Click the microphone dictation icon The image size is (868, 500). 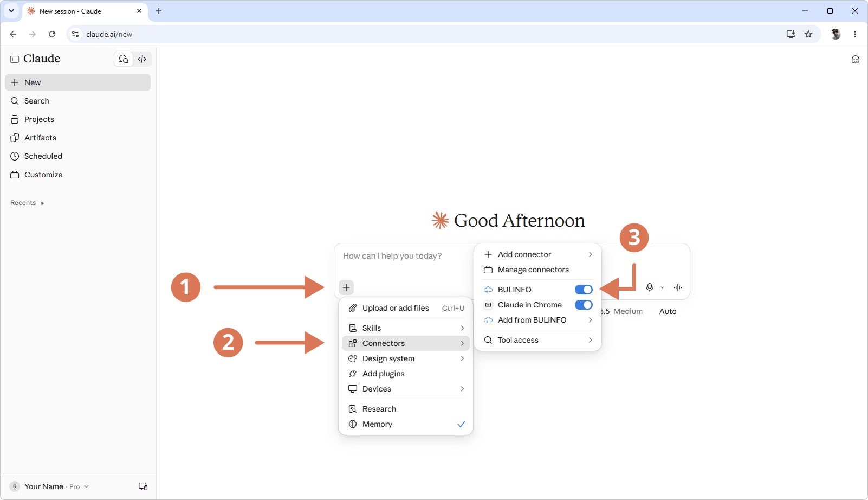tap(650, 287)
